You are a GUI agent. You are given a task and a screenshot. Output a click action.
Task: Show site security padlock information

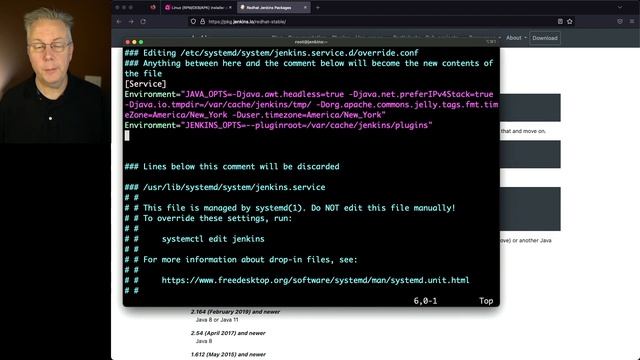point(202,21)
